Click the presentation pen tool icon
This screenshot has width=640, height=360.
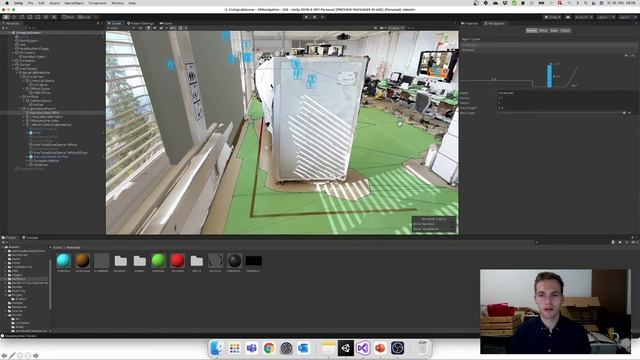click(x=12, y=356)
